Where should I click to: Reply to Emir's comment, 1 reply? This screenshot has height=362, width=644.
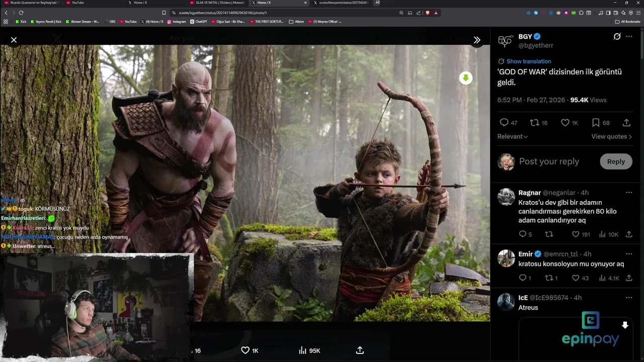click(x=523, y=278)
